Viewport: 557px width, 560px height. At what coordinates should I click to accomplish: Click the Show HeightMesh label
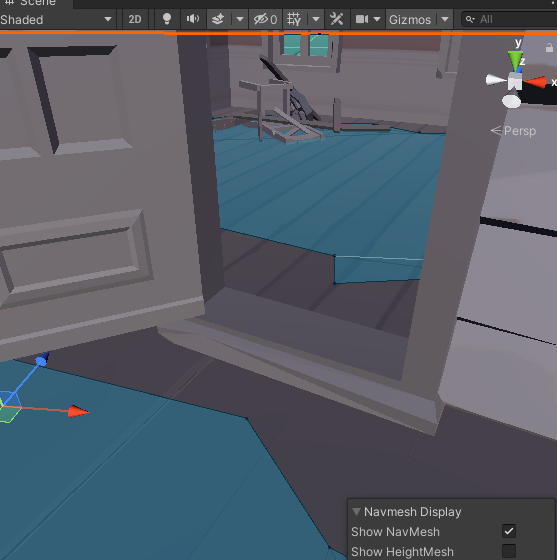pyautogui.click(x=402, y=552)
